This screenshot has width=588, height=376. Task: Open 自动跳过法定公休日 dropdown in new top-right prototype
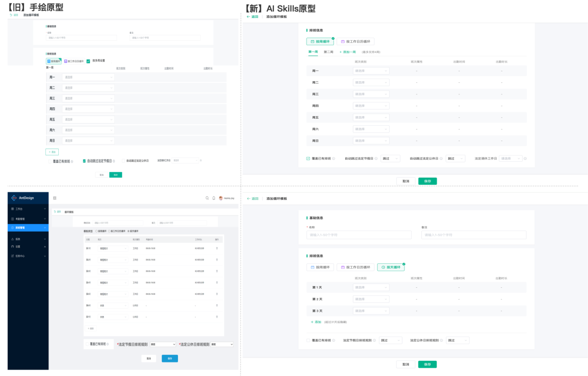click(x=455, y=159)
